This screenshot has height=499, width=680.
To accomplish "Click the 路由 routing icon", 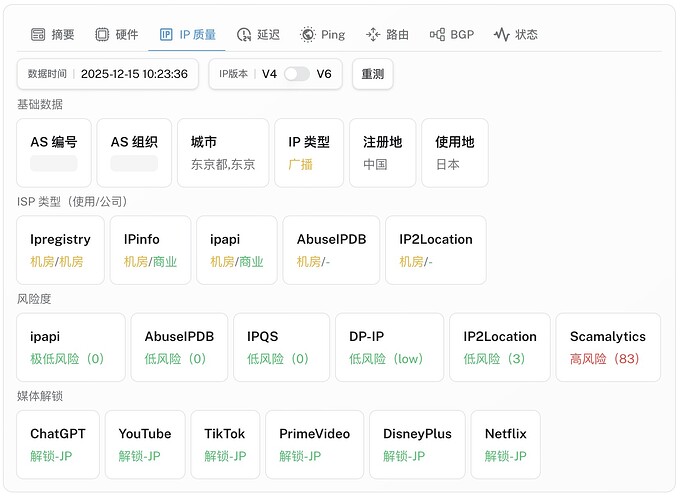I will tap(373, 34).
